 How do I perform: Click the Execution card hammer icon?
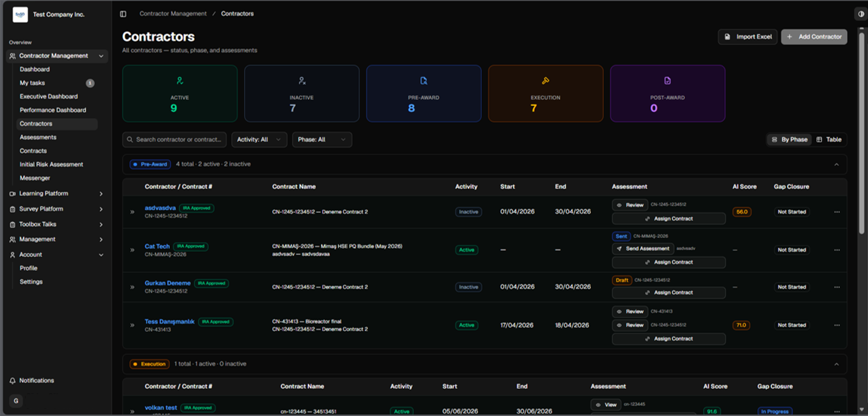[x=546, y=81]
